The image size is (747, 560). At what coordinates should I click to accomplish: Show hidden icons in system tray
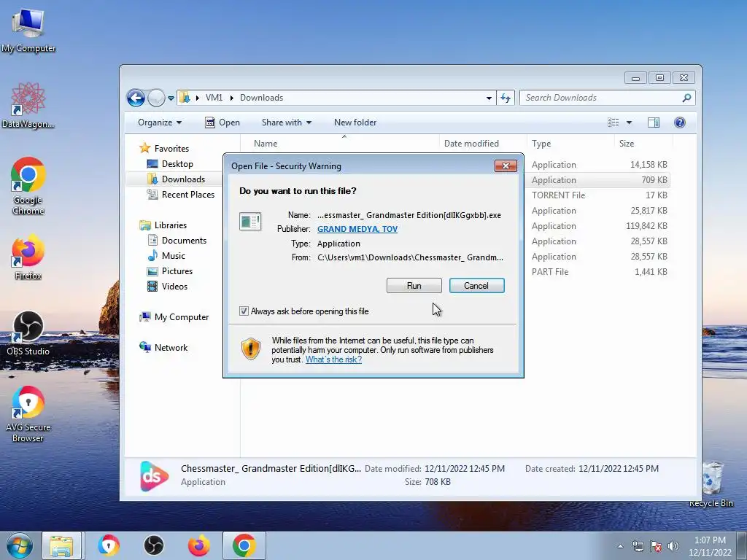pos(620,546)
